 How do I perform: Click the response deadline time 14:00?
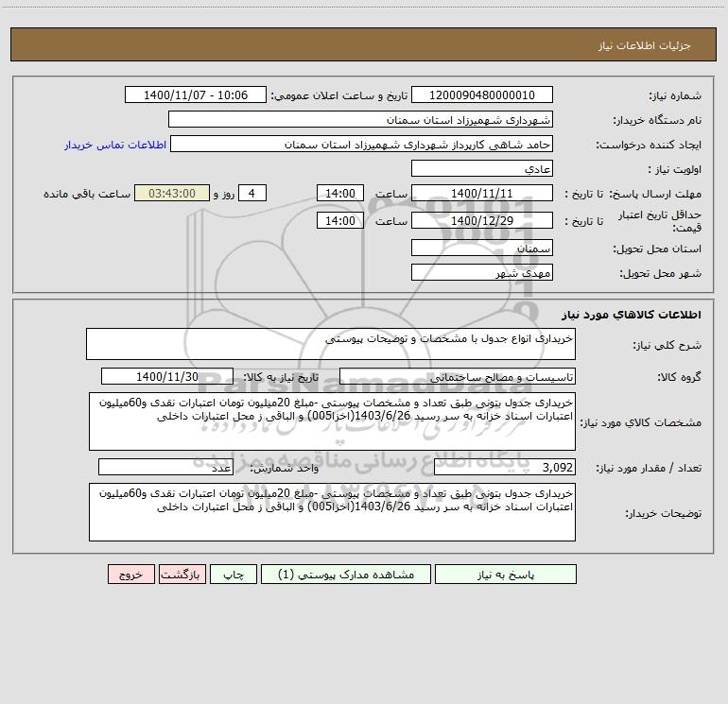coord(339,193)
